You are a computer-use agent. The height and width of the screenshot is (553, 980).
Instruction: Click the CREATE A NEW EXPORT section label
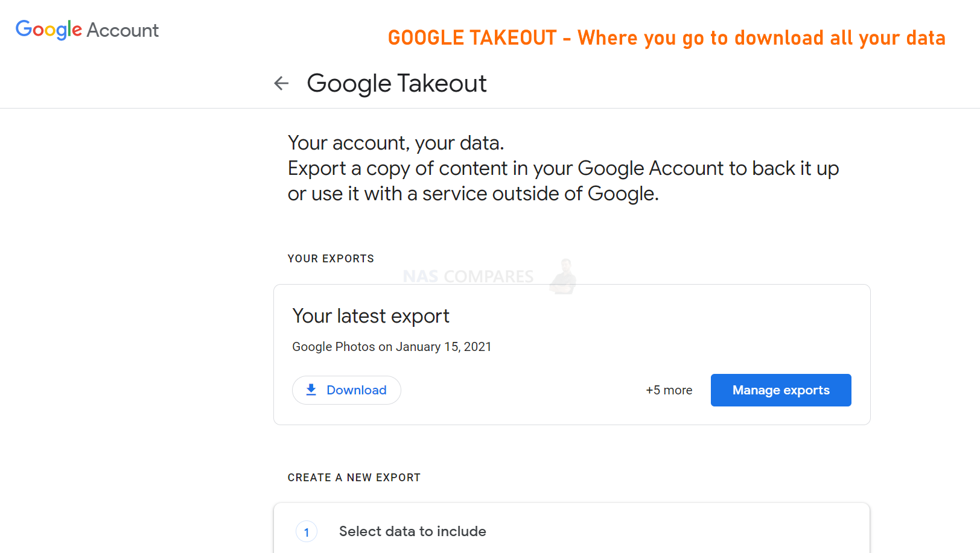[354, 478]
